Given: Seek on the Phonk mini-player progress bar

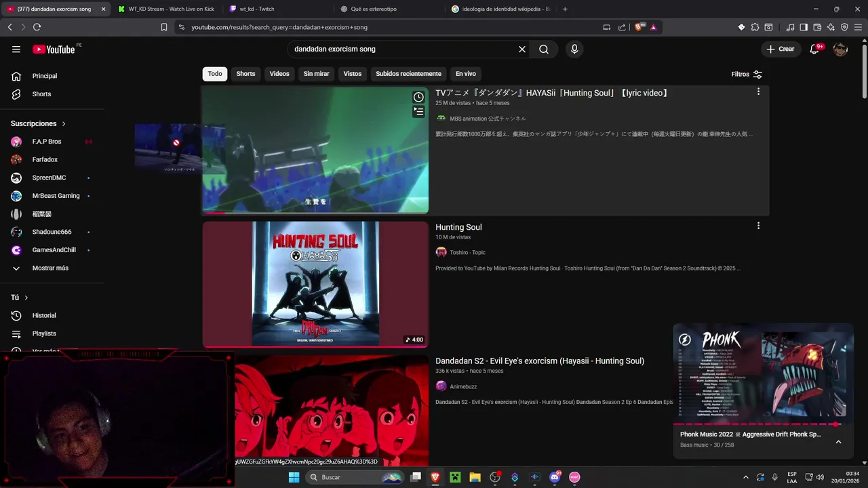Looking at the screenshot, I should pyautogui.click(x=763, y=424).
